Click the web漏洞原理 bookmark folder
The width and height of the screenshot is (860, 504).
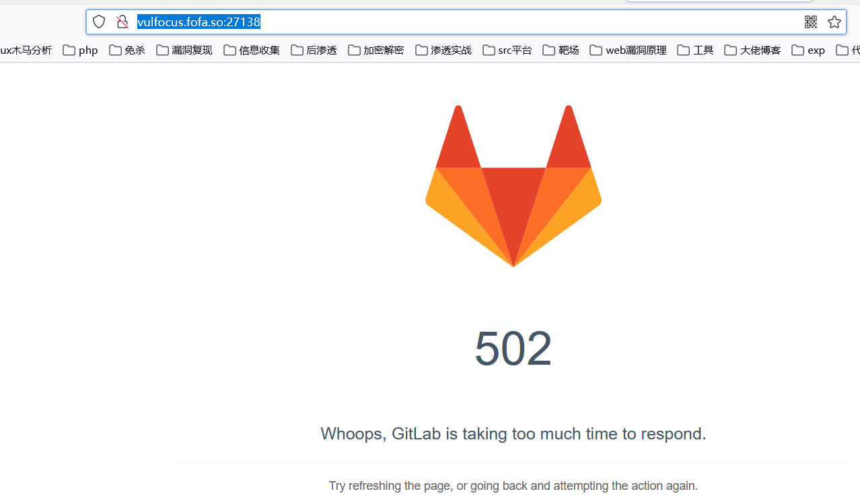pos(627,49)
